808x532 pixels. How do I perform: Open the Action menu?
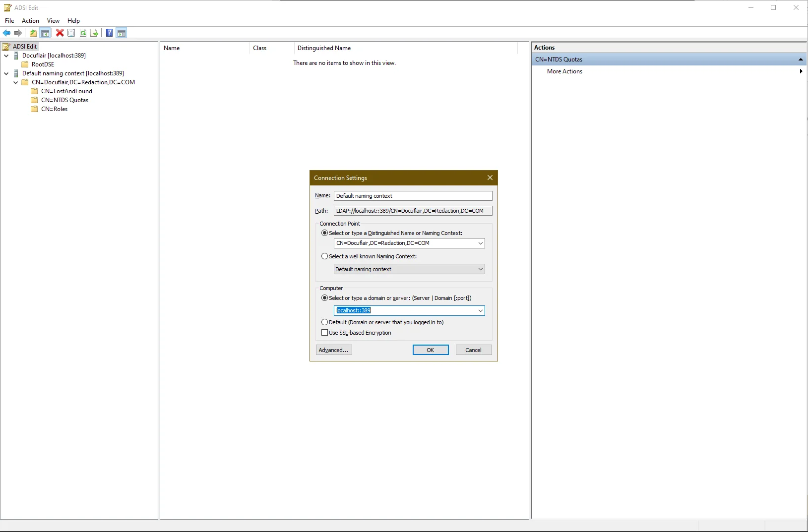pos(30,21)
